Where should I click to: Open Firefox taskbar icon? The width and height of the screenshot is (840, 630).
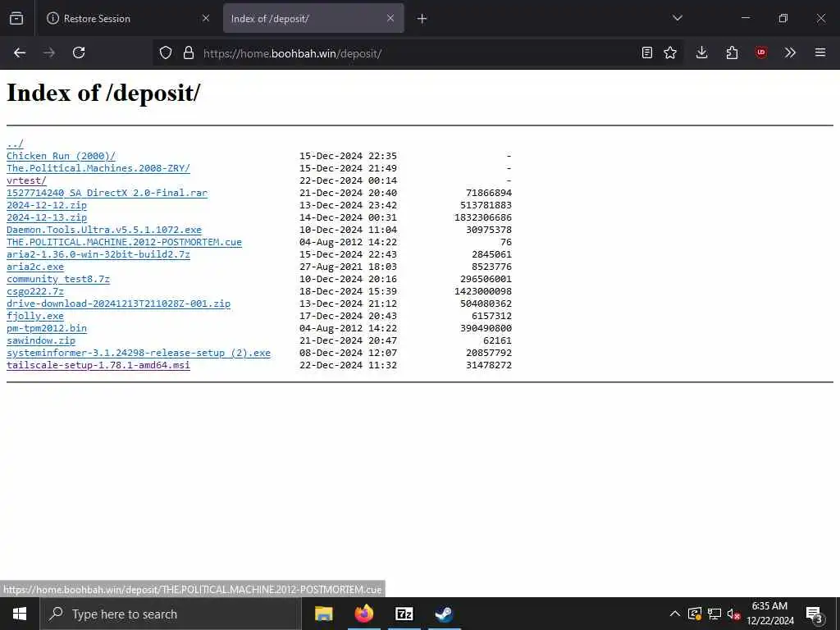click(363, 614)
